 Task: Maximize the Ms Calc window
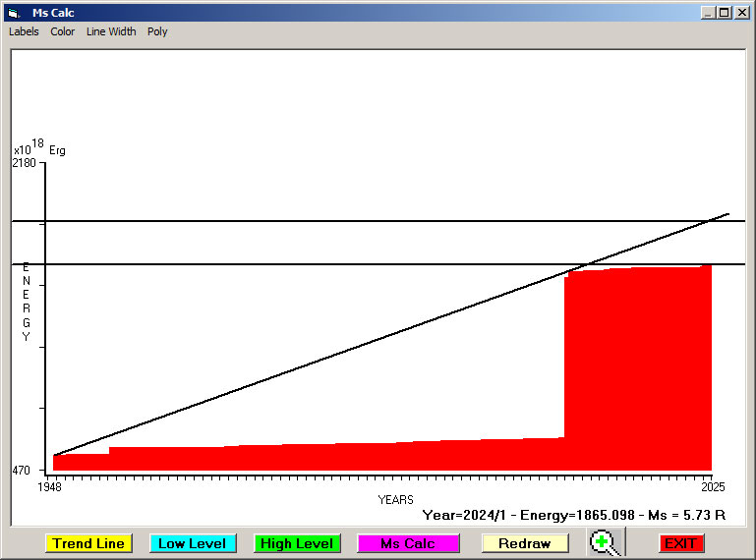pyautogui.click(x=725, y=13)
